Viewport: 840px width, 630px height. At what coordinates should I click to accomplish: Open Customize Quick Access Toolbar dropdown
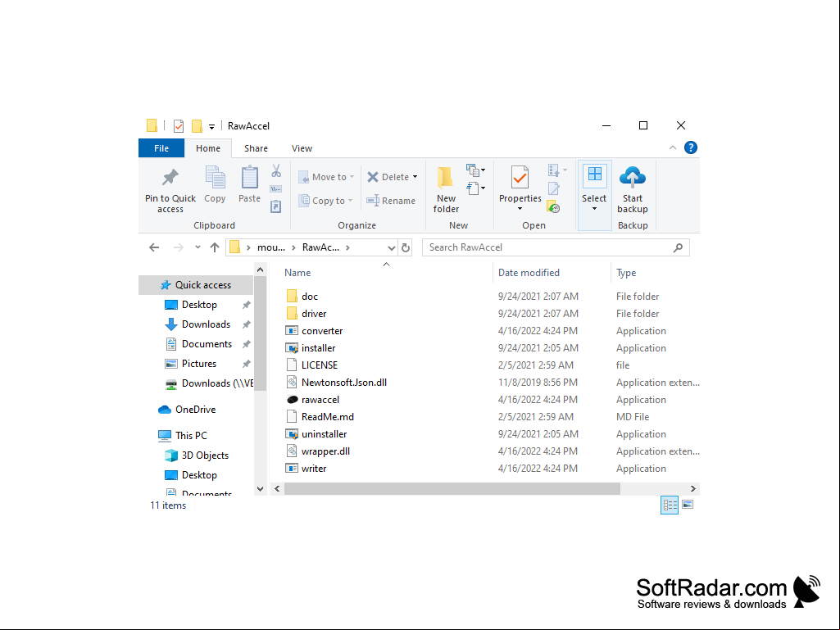point(211,126)
